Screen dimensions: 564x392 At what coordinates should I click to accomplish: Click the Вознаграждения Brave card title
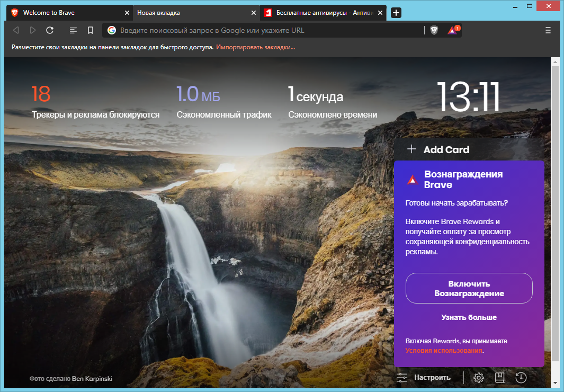pyautogui.click(x=463, y=180)
